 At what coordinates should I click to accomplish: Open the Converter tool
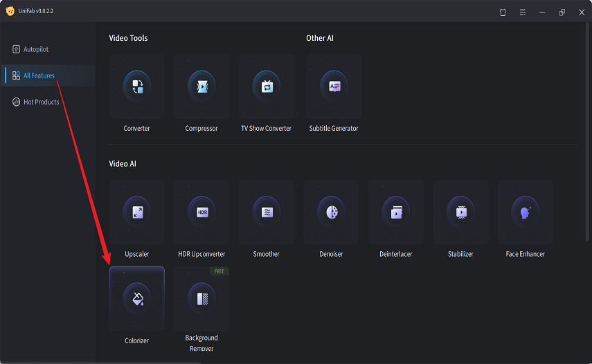[136, 87]
